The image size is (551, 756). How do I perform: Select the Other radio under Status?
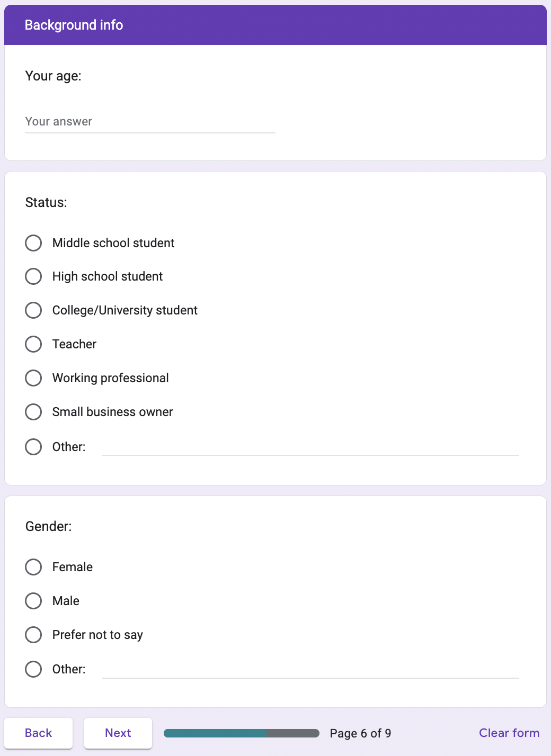33,447
